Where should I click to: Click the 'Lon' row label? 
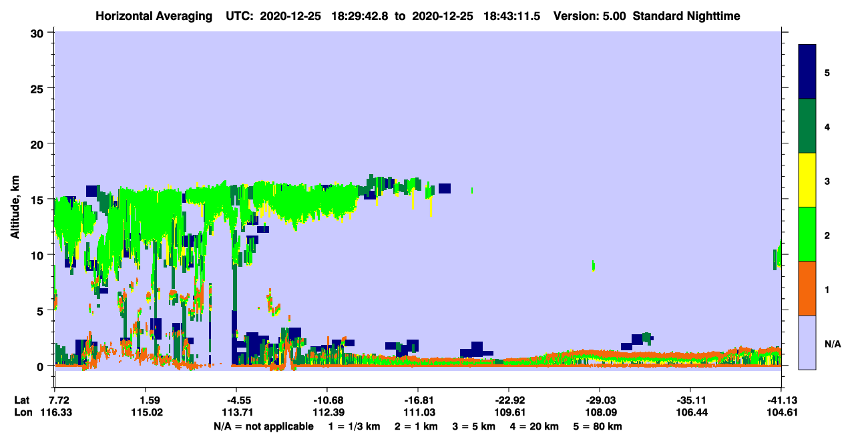[23, 413]
